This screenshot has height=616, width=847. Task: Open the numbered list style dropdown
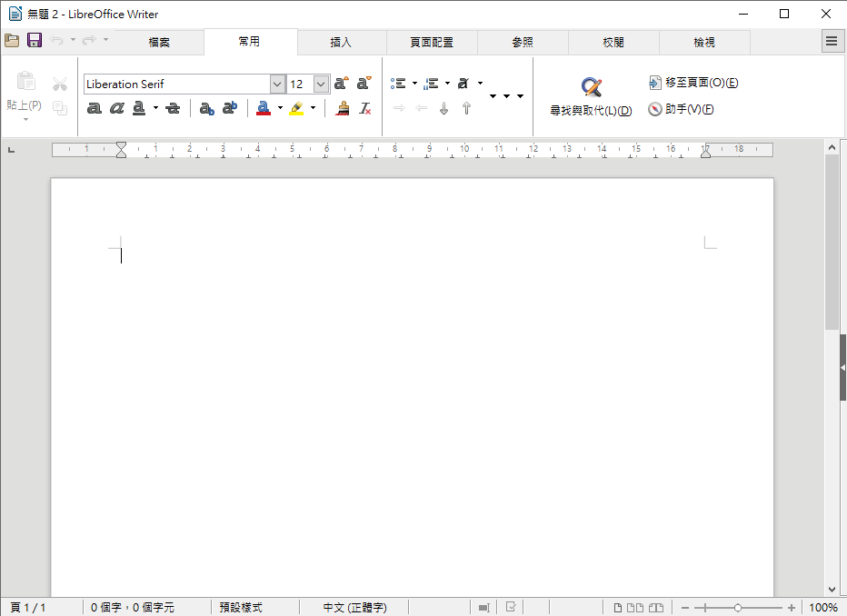(447, 84)
